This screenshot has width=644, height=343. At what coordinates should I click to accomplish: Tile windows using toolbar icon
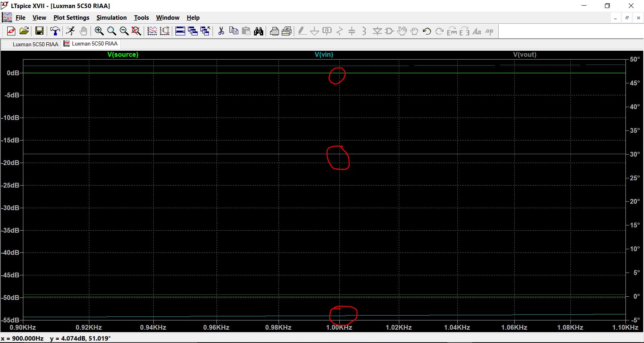(180, 31)
